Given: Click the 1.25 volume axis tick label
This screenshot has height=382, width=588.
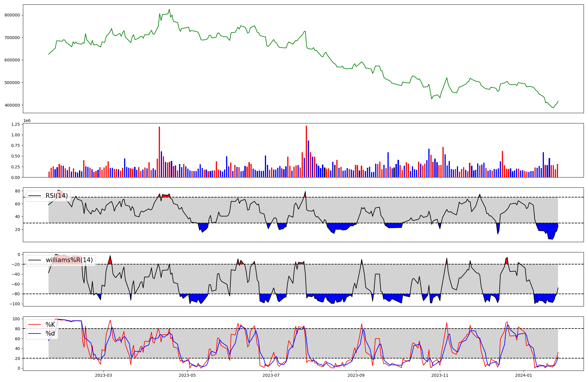Looking at the screenshot, I should (15, 125).
